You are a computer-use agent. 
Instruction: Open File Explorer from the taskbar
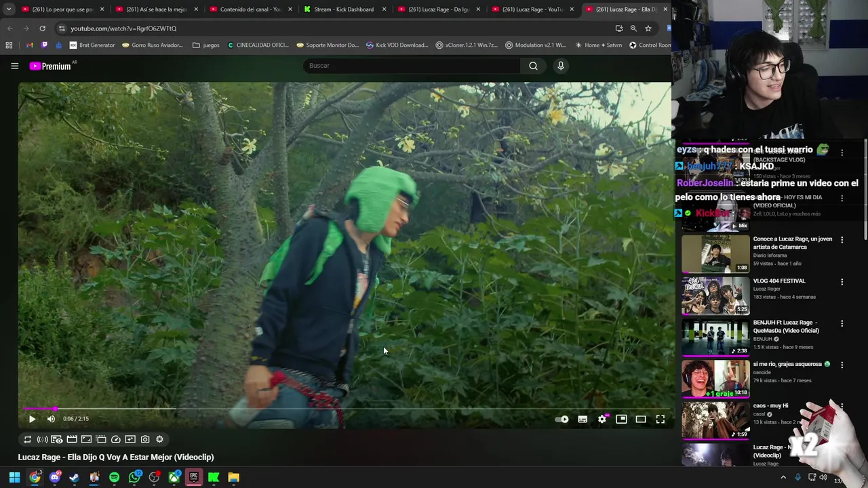(233, 478)
